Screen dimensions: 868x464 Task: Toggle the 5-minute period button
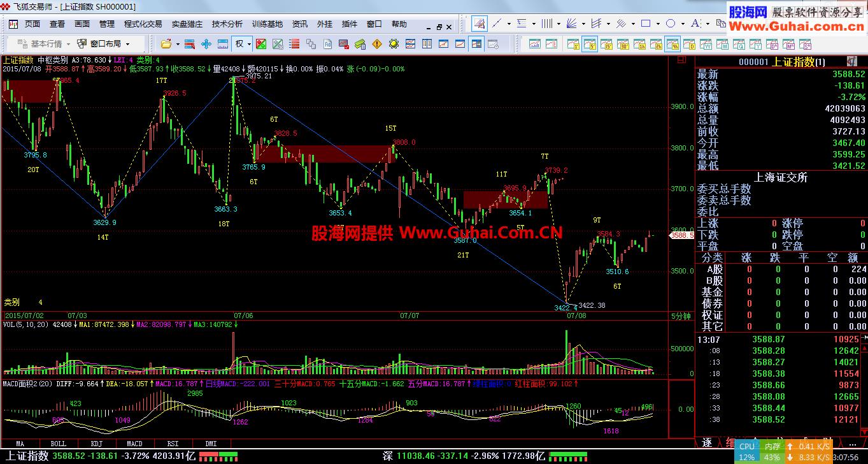click(x=590, y=45)
